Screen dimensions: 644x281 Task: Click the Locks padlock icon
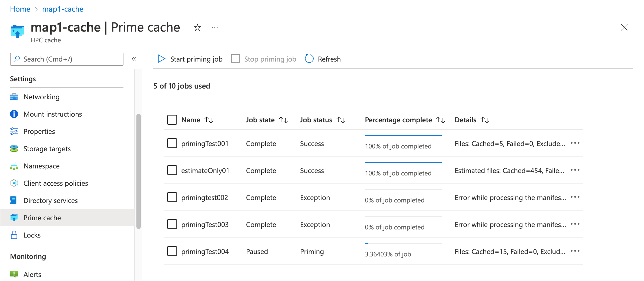(14, 235)
